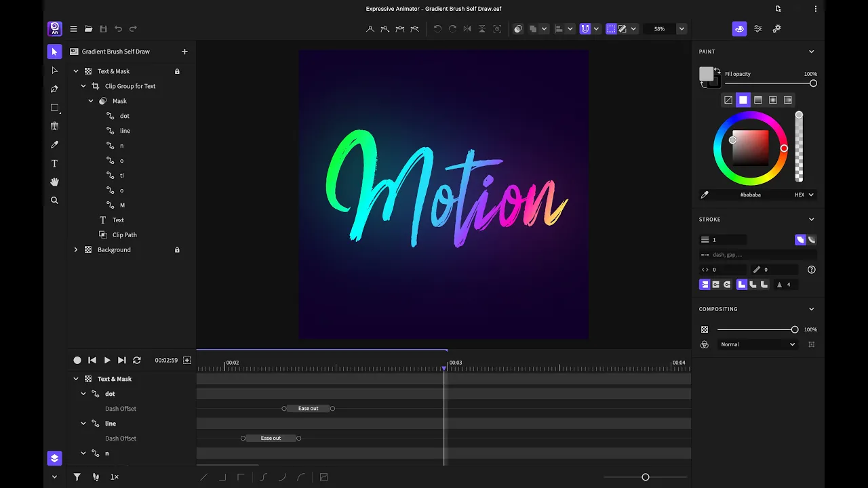The width and height of the screenshot is (868, 488).
Task: Click the Ease out segment for dot
Action: [x=308, y=409]
